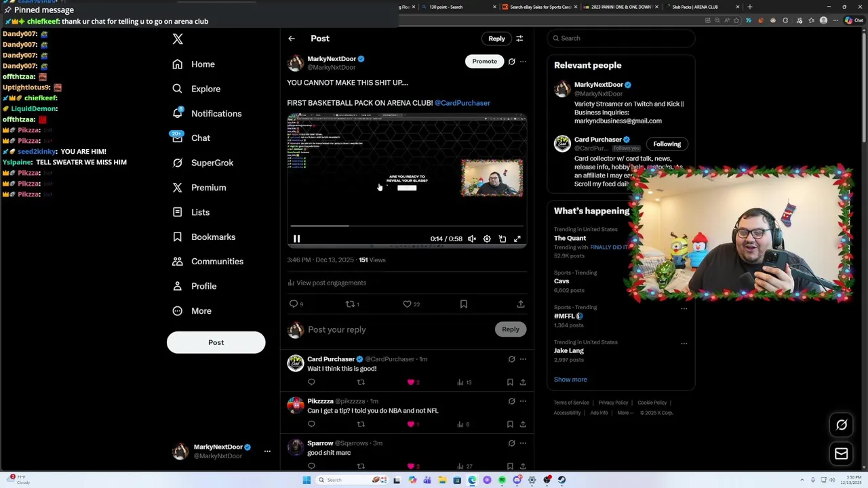This screenshot has height=488, width=868.
Task: Mute the video sound
Action: [472, 239]
